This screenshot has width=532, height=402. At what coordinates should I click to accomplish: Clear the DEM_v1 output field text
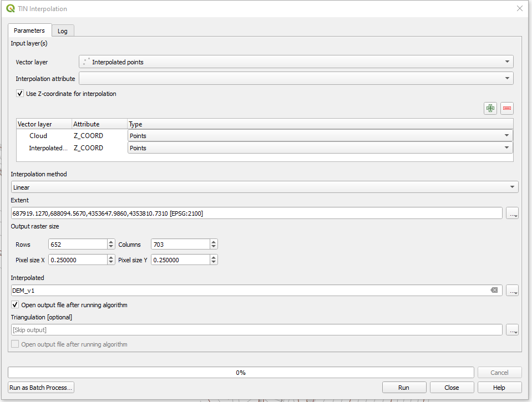pyautogui.click(x=494, y=290)
